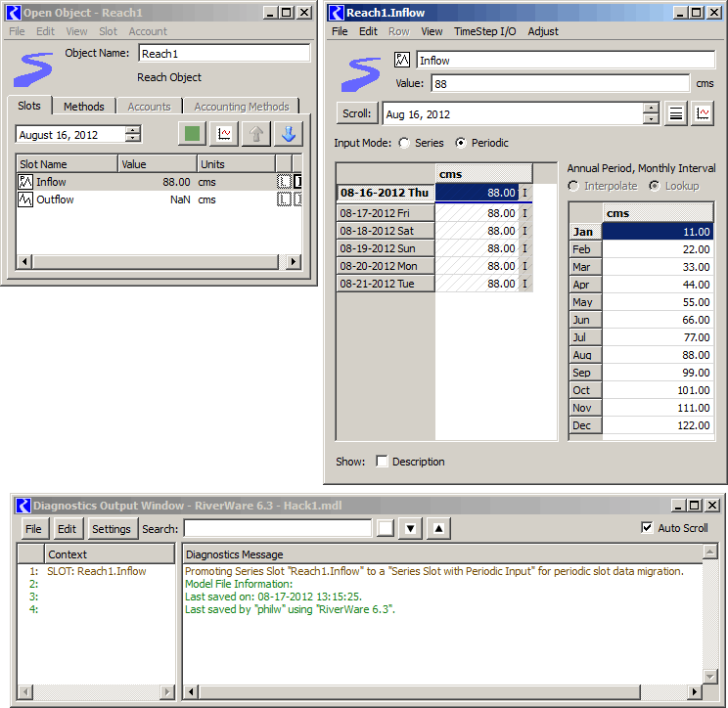Click the Diagnostics Search field
This screenshot has height=708, width=728.
point(278,528)
